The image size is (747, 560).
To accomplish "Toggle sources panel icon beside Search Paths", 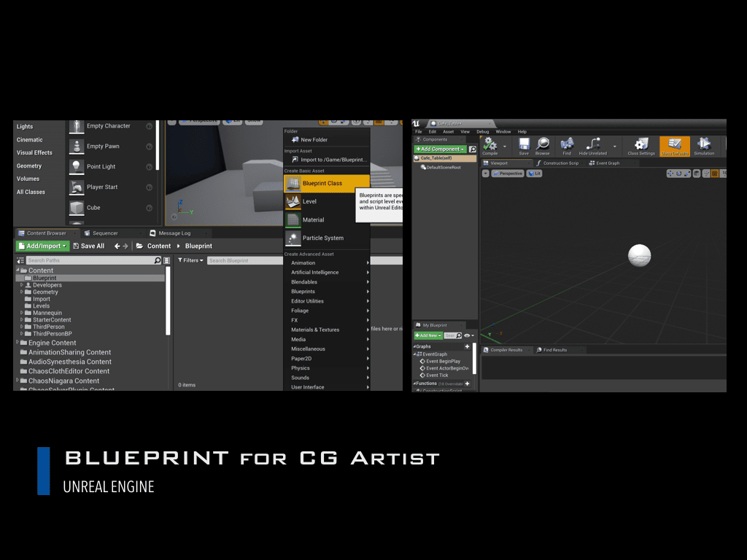I will click(20, 260).
